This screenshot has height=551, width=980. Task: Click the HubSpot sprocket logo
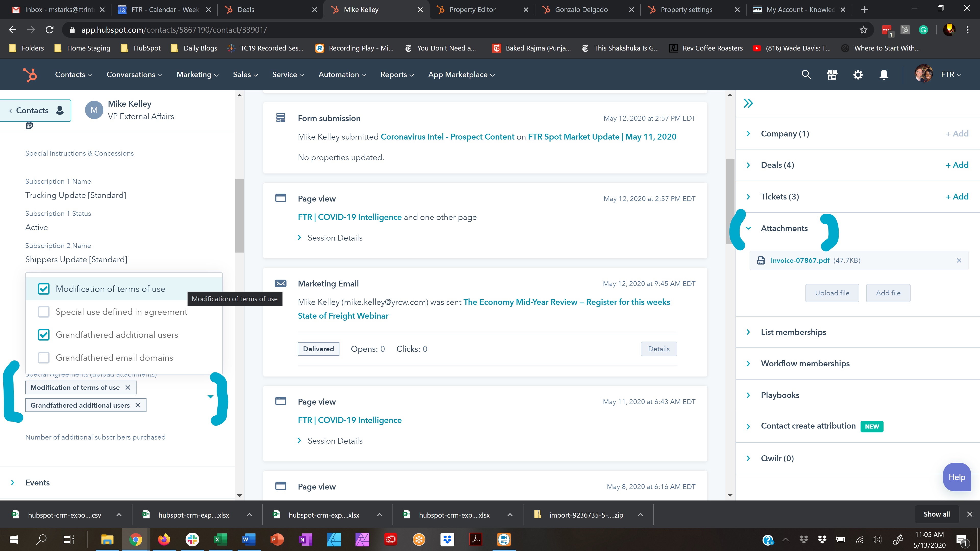click(x=30, y=74)
